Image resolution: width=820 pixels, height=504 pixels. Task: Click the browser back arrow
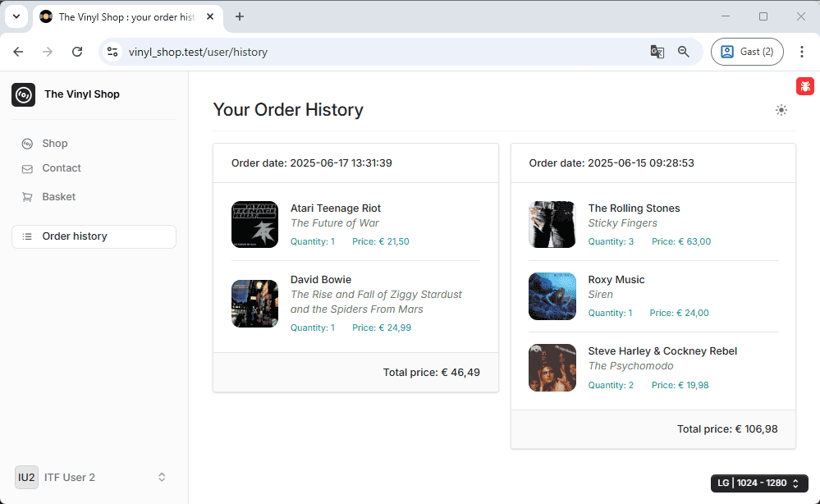tap(18, 52)
